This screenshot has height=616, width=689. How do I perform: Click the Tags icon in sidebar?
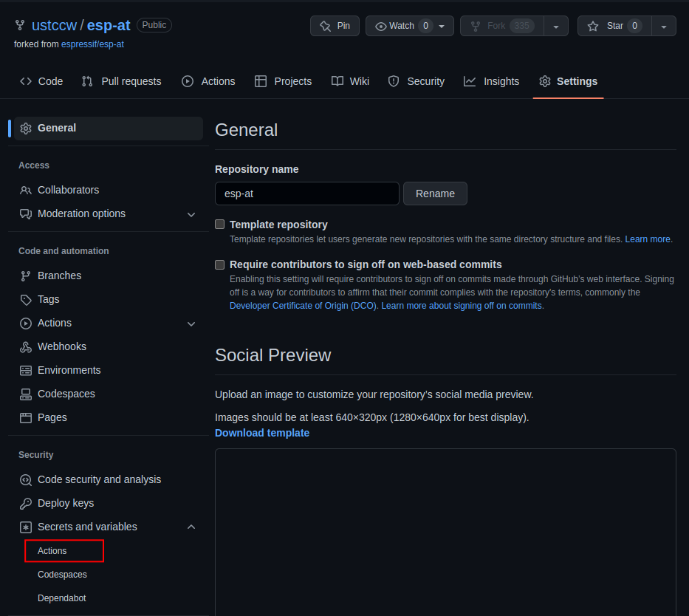[x=26, y=299]
